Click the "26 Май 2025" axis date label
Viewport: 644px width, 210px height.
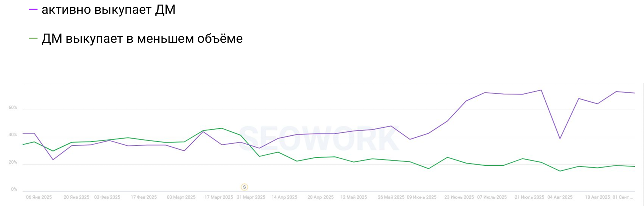391,197
